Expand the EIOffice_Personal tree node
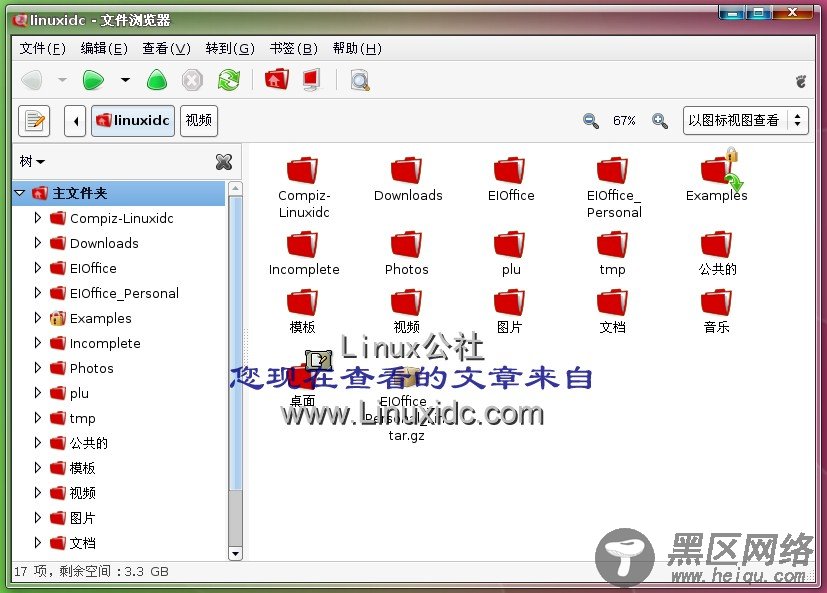This screenshot has width=827, height=593. 37,293
